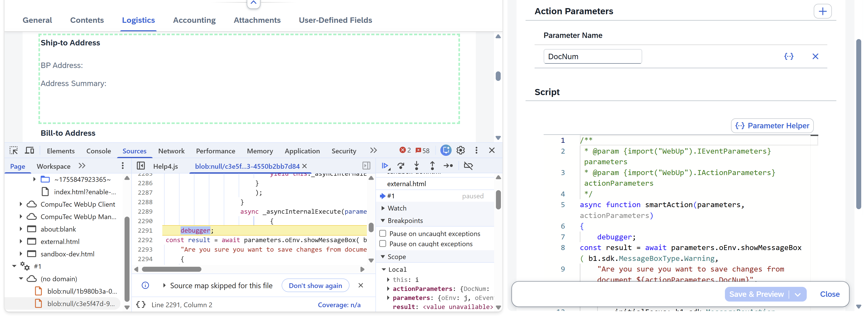This screenshot has height=316, width=868.
Task: Click Don't show again button
Action: tap(315, 286)
